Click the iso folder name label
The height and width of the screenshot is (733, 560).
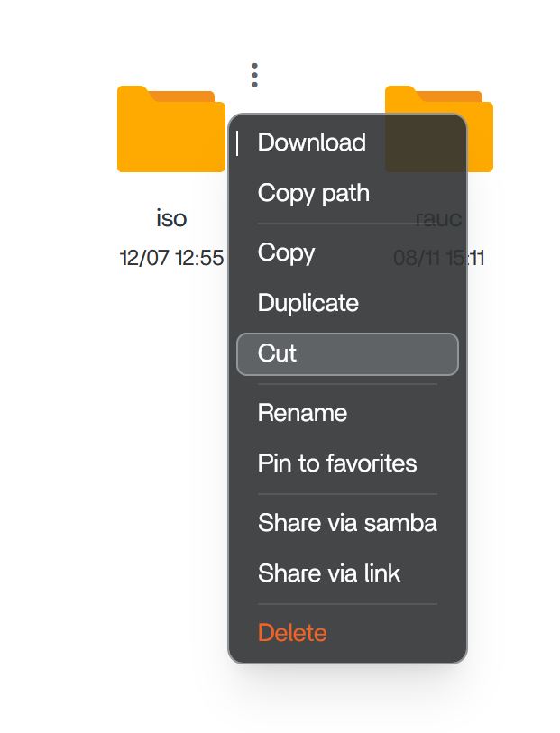(x=171, y=217)
